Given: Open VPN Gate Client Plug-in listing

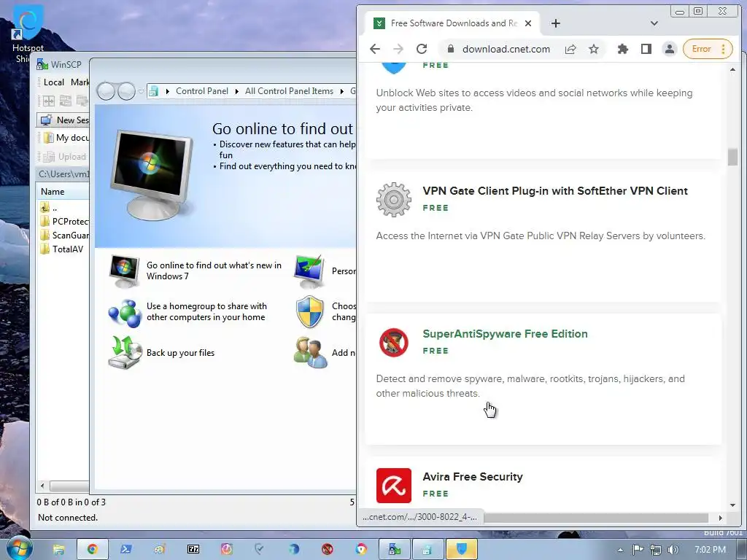Looking at the screenshot, I should coord(555,191).
